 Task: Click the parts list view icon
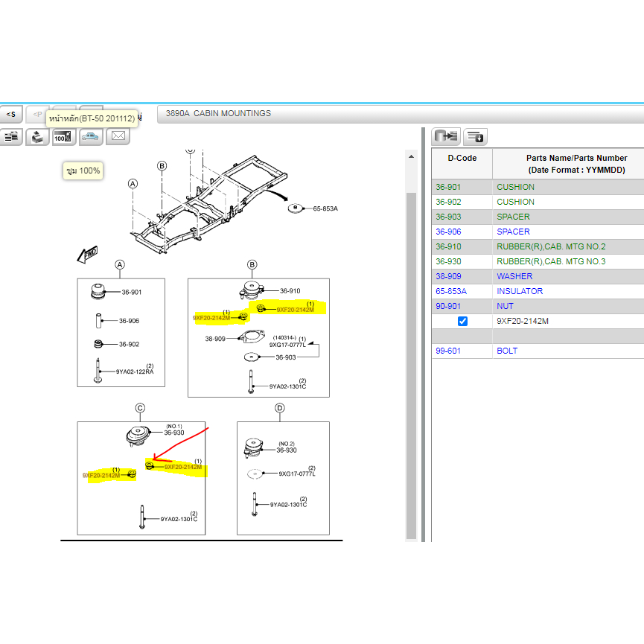(11, 136)
